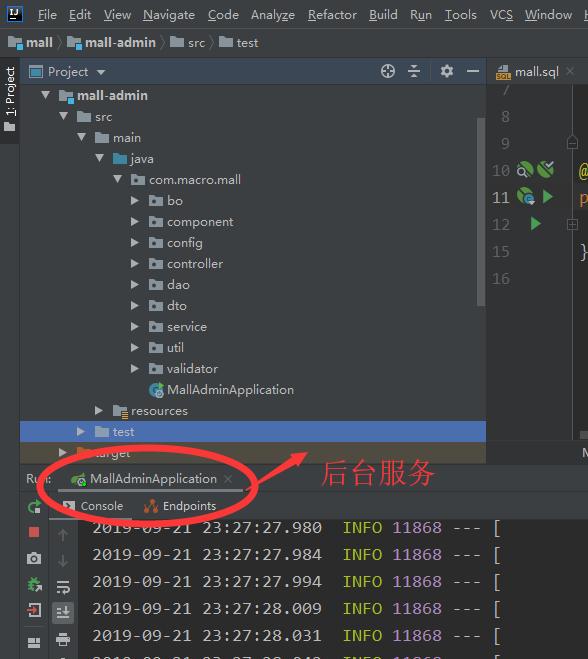Click the Java debug attach icon in Run toolbar
Image resolution: width=588 pixels, height=659 pixels.
coord(34,584)
